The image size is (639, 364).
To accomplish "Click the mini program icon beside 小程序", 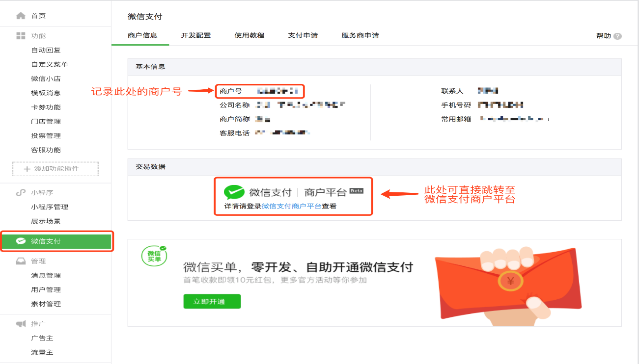I will pyautogui.click(x=21, y=193).
